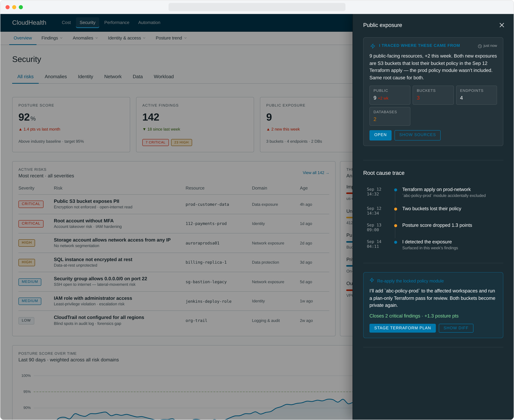The height and width of the screenshot is (420, 514).
Task: Click the sg-bastion-legacy resource
Action: (x=206, y=282)
